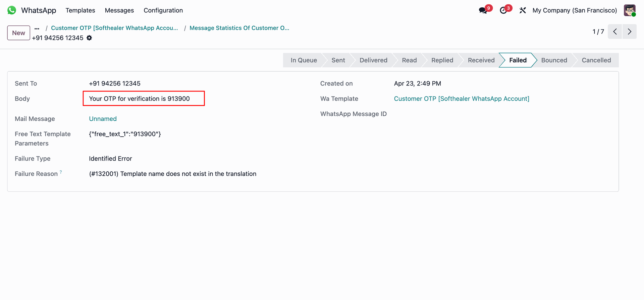Set status to Replied
This screenshot has height=300, width=644.
(442, 60)
